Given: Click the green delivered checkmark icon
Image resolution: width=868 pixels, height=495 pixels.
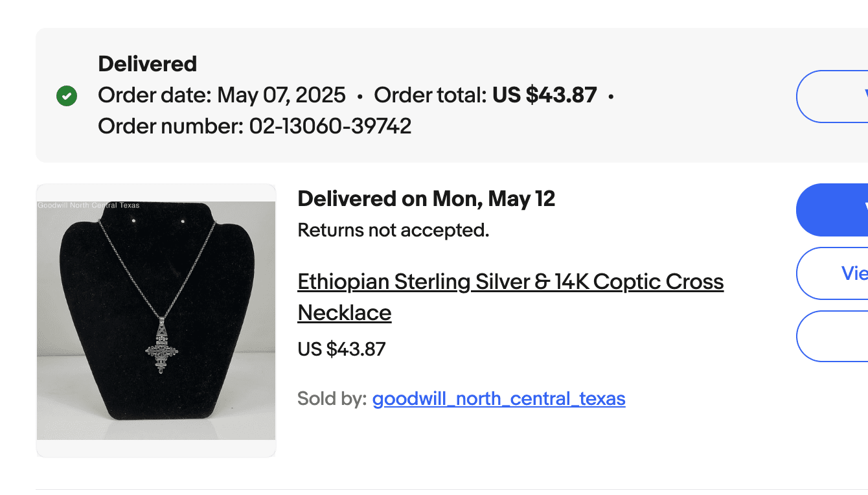Looking at the screenshot, I should click(x=67, y=97).
